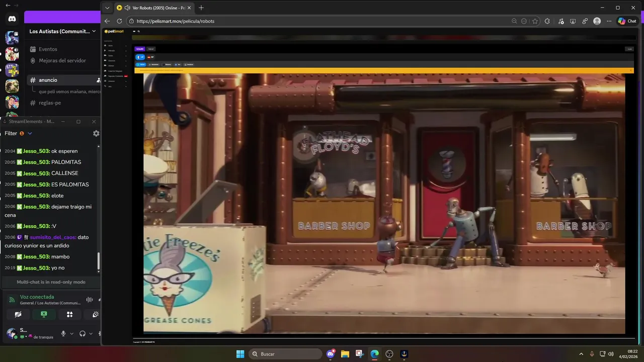
Task: Open microphone input options chevron
Action: [x=71, y=333]
